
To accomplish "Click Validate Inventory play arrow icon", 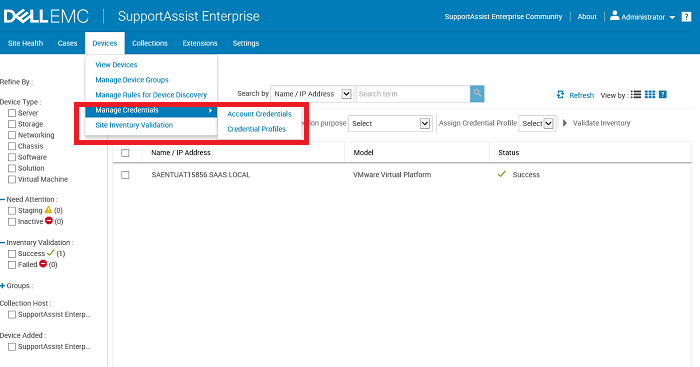I will (565, 123).
